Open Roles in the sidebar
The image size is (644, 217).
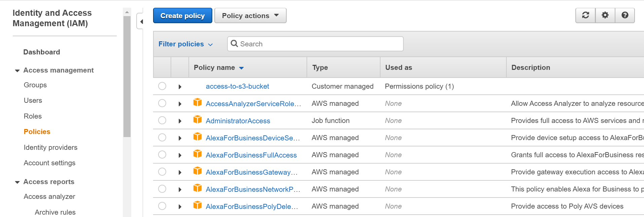33,116
